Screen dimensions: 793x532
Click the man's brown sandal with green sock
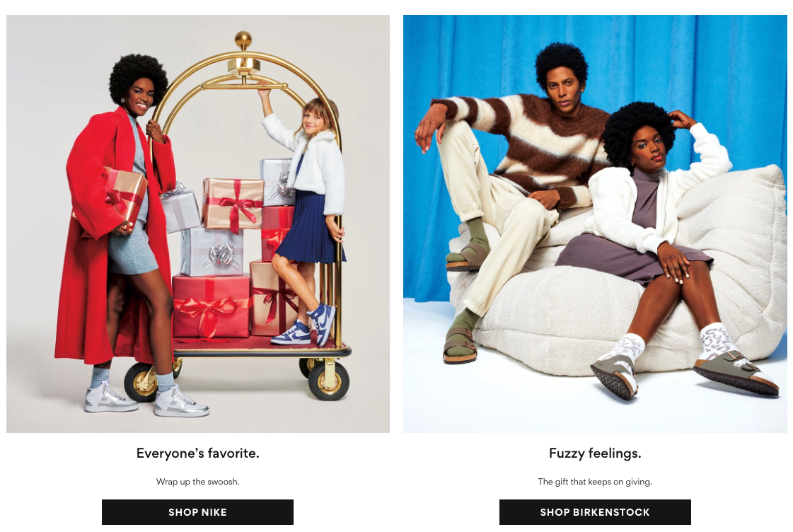(461, 345)
